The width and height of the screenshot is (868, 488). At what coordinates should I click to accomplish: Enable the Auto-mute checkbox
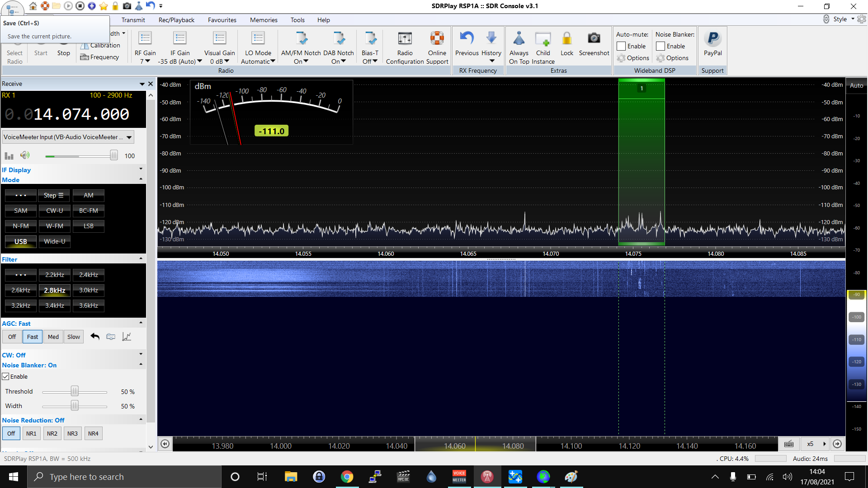coord(621,46)
